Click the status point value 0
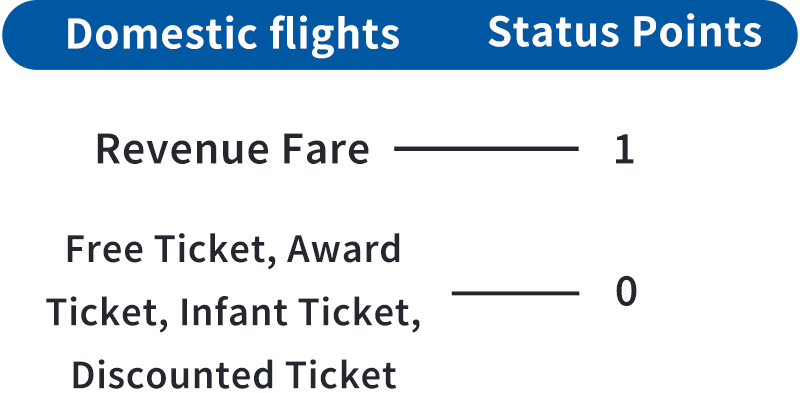This screenshot has height=393, width=800. (x=626, y=292)
